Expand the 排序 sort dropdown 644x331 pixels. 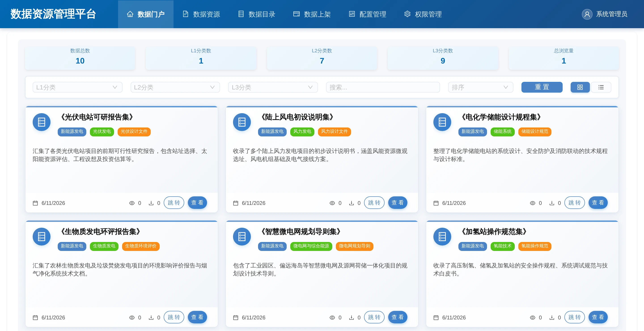coord(481,87)
